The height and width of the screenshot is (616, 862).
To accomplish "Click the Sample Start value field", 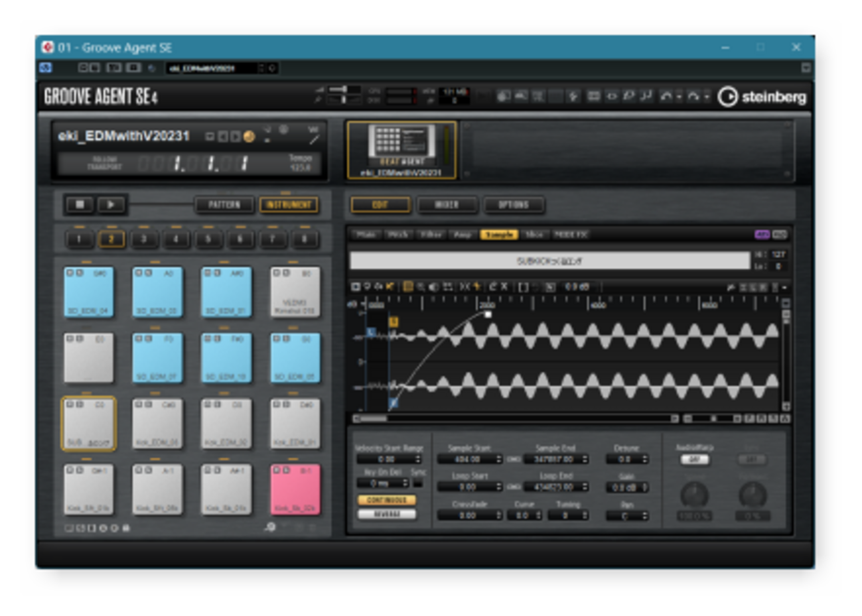I will pyautogui.click(x=470, y=459).
